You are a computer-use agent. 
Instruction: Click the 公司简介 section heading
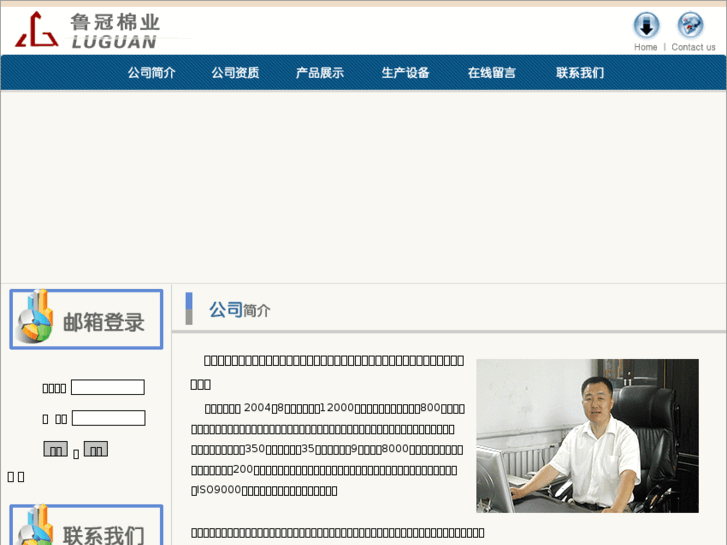pos(239,309)
